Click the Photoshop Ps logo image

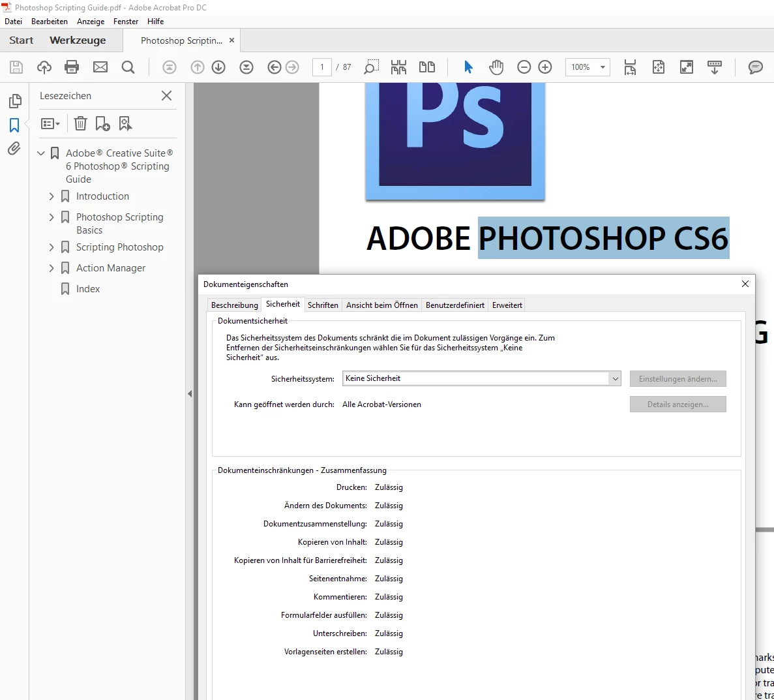point(455,141)
